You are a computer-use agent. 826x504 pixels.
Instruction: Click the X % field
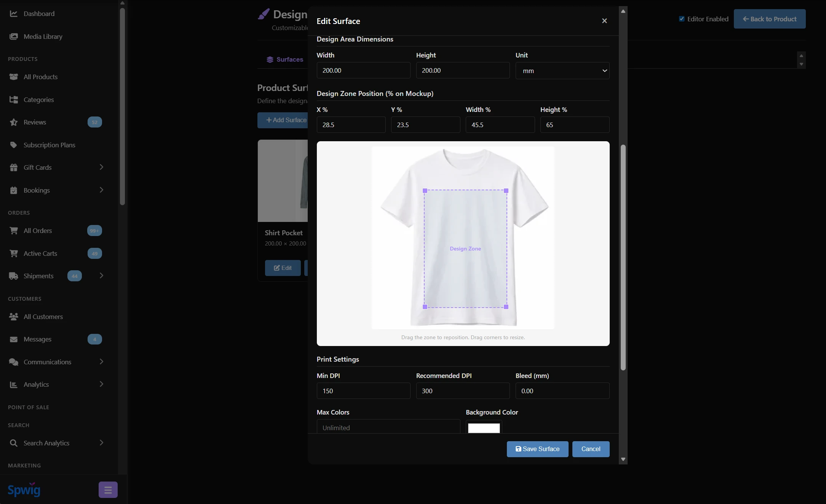click(351, 125)
